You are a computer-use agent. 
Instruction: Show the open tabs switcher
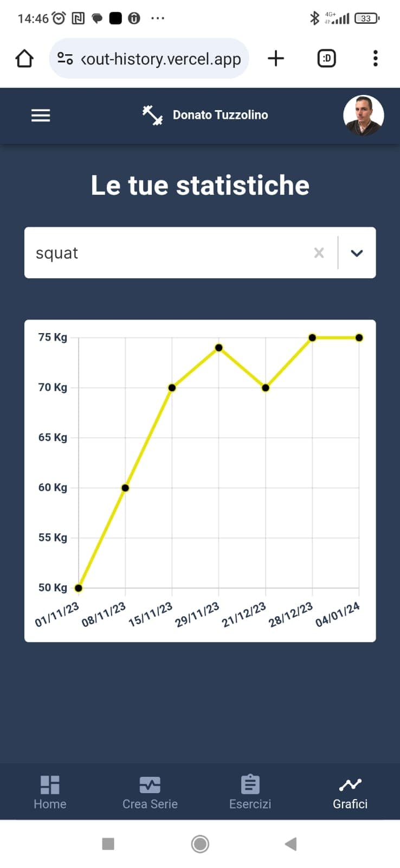pos(326,59)
